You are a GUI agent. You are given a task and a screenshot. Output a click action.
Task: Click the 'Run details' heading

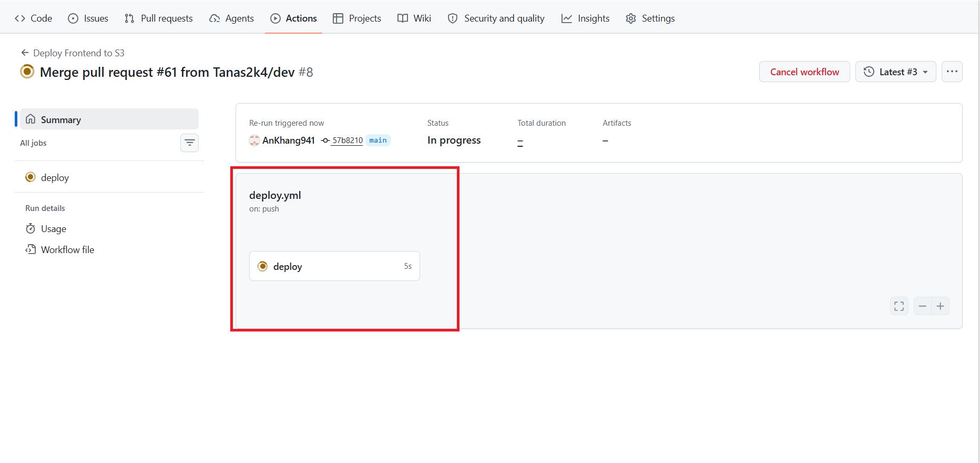(x=45, y=208)
